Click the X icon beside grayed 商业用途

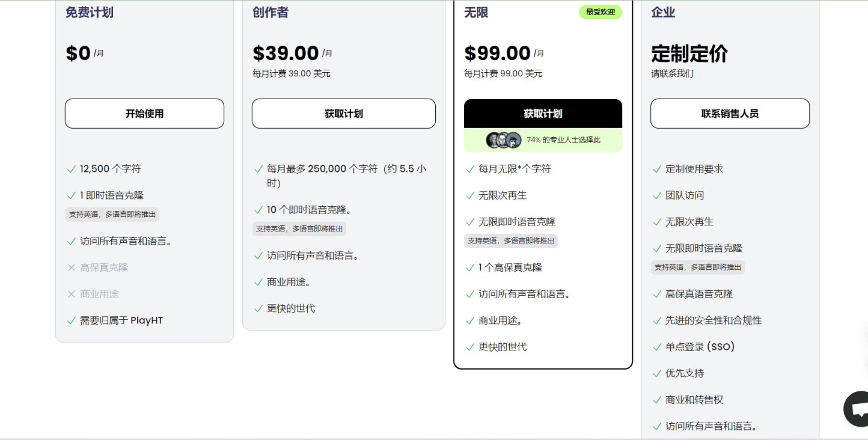(72, 294)
